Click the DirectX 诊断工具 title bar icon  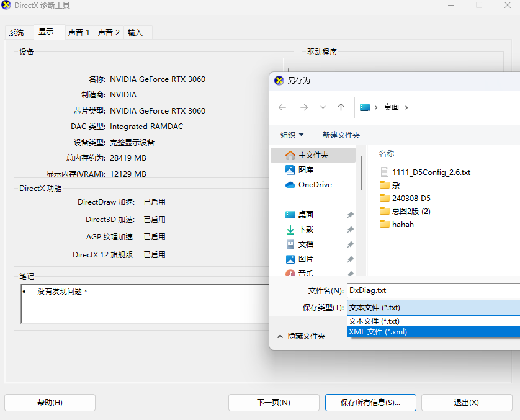point(6,5)
